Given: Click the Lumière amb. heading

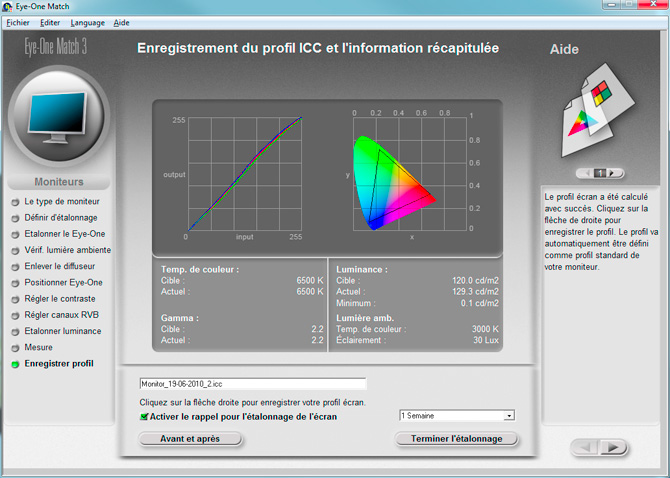Looking at the screenshot, I should [365, 318].
